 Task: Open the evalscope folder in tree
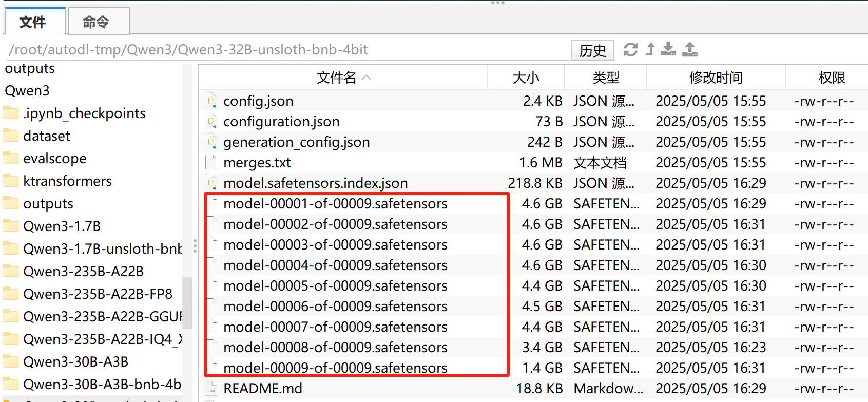(x=55, y=159)
